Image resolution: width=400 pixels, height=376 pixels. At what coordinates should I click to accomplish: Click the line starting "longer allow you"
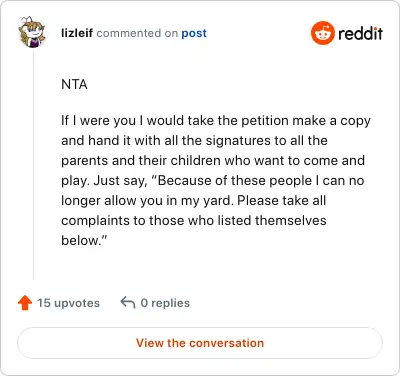(194, 200)
